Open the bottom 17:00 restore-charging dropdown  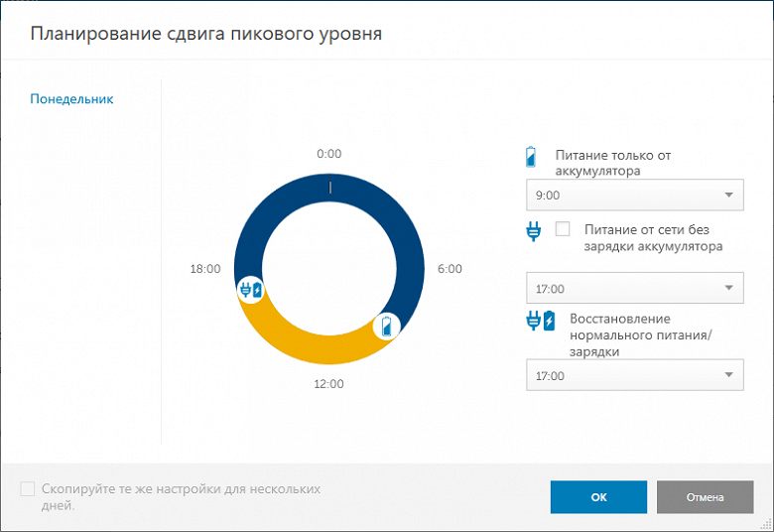point(635,375)
